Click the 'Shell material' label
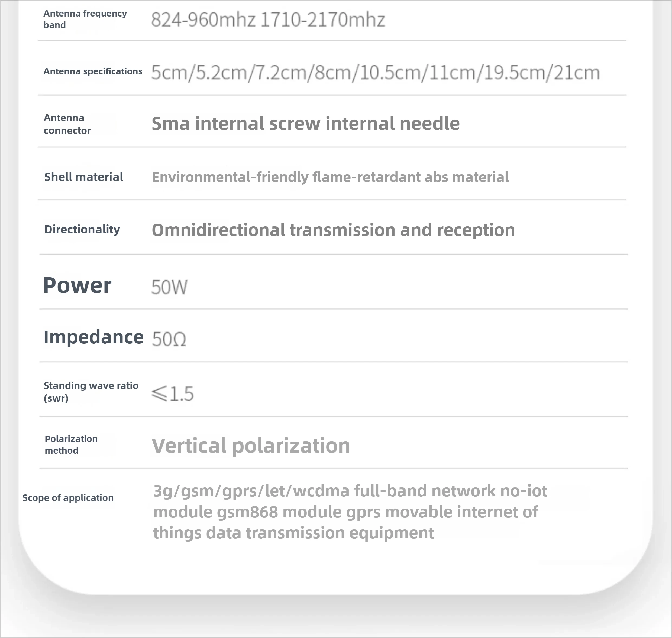The height and width of the screenshot is (638, 672). [x=83, y=177]
